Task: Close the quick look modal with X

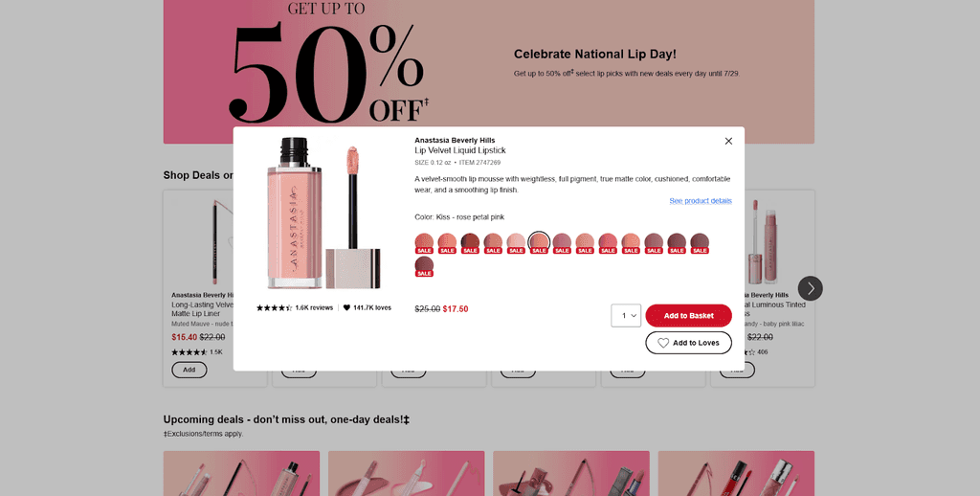Action: (x=728, y=142)
